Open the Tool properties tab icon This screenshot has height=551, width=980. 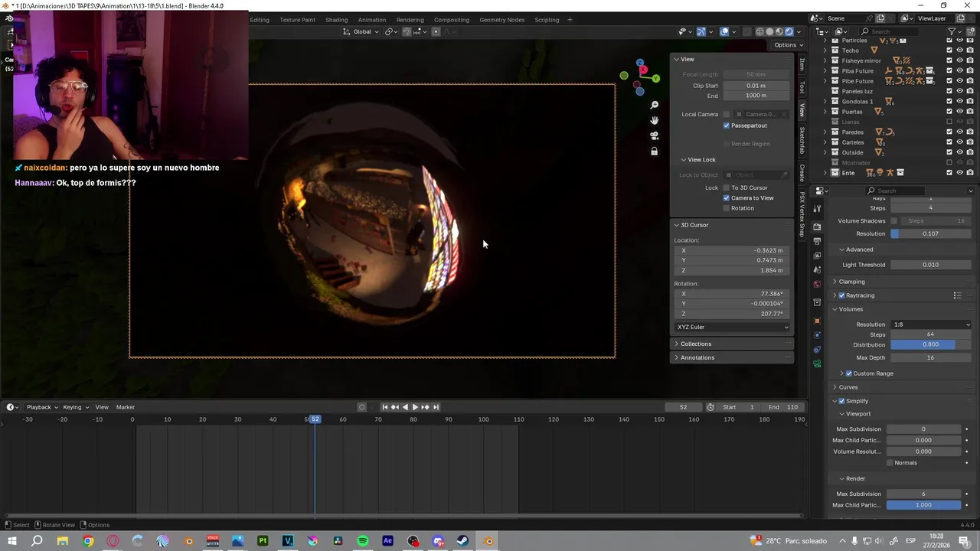coord(817,209)
